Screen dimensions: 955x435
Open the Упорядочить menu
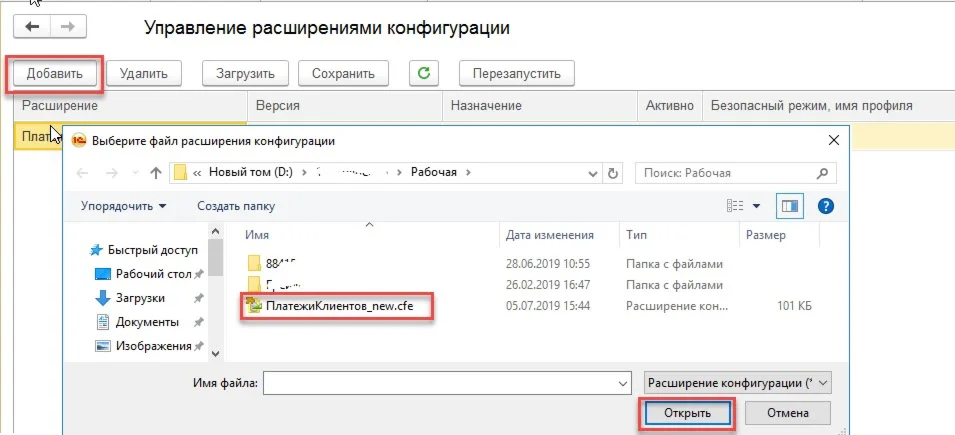click(x=124, y=206)
